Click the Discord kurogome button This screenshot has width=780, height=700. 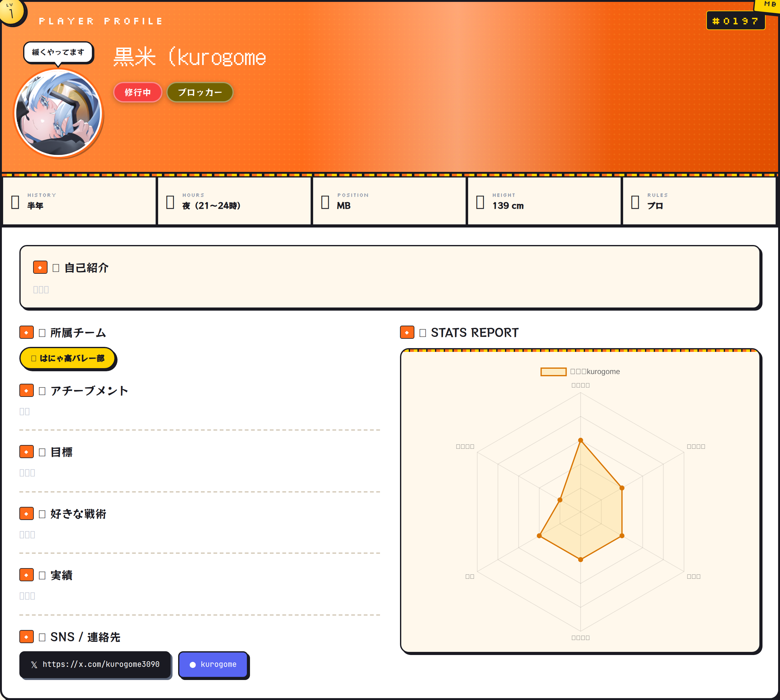(213, 664)
